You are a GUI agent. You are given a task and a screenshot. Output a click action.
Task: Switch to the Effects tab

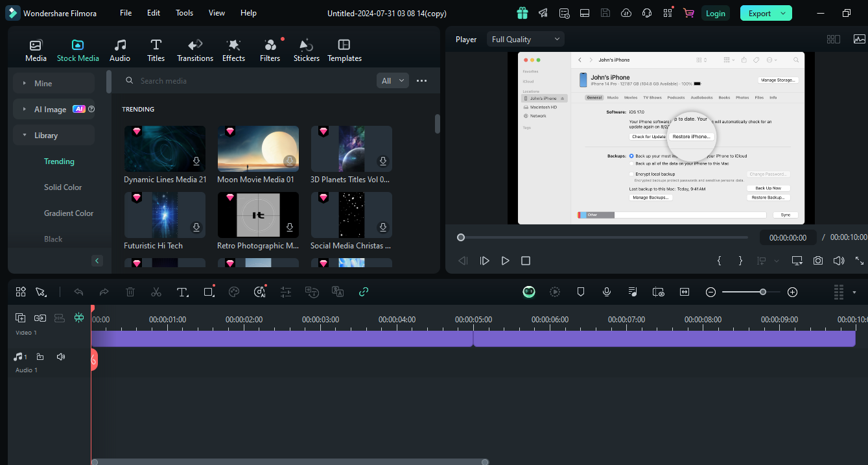tap(233, 51)
